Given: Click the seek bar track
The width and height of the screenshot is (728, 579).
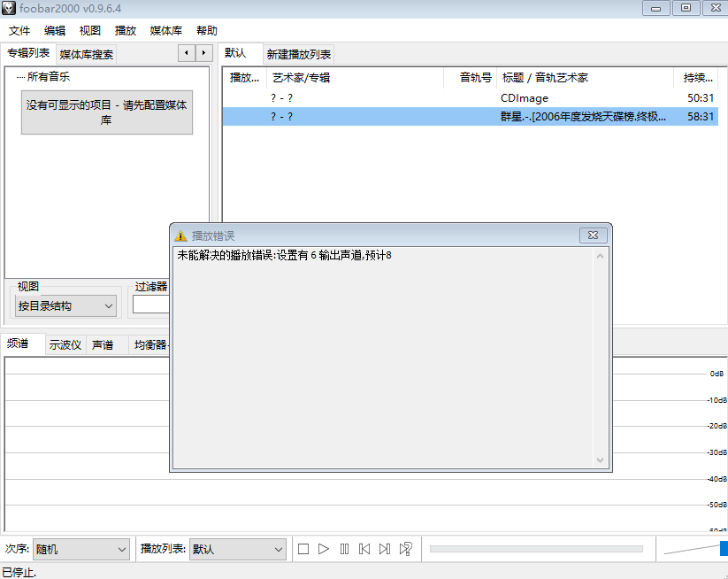Looking at the screenshot, I should tap(536, 549).
